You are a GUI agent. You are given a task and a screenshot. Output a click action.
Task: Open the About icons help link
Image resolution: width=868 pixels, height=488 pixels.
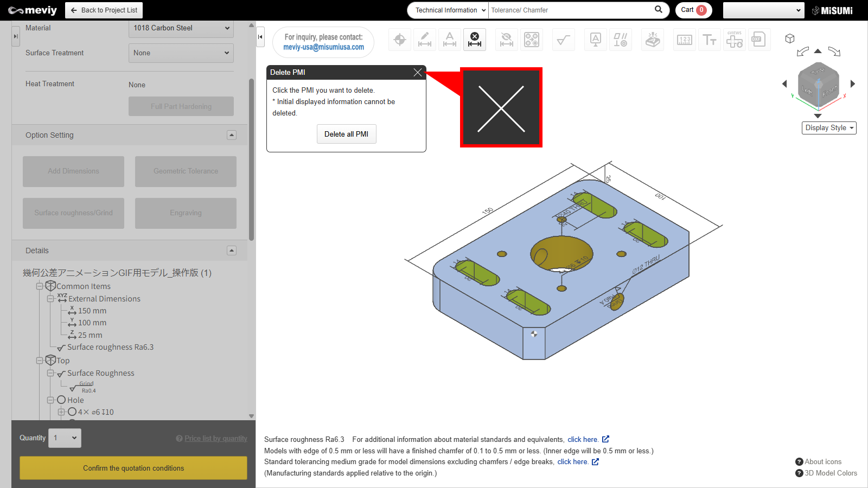click(x=819, y=462)
